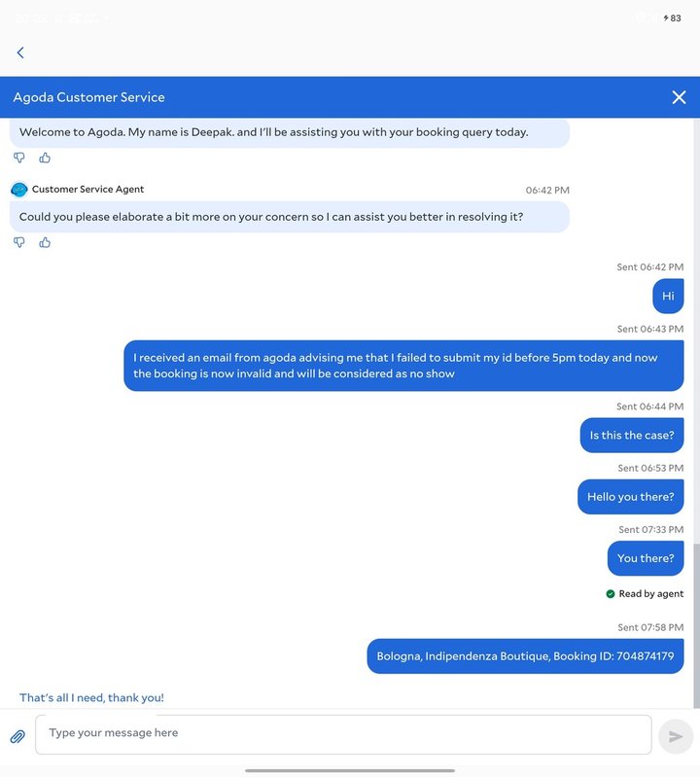Thumbs up the Deepak welcome message

point(45,158)
